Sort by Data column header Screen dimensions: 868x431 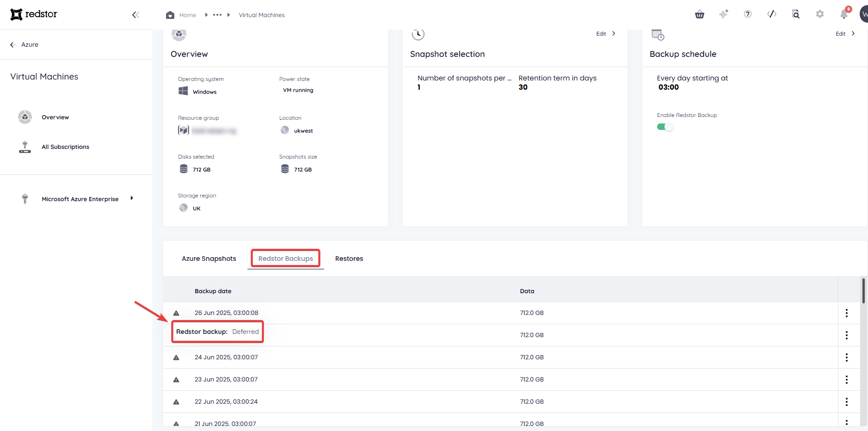click(x=527, y=291)
